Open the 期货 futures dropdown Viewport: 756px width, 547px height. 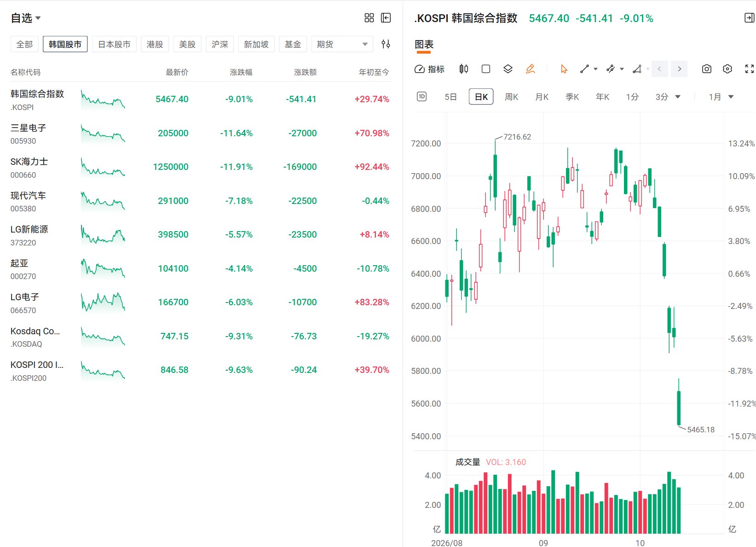pos(342,44)
